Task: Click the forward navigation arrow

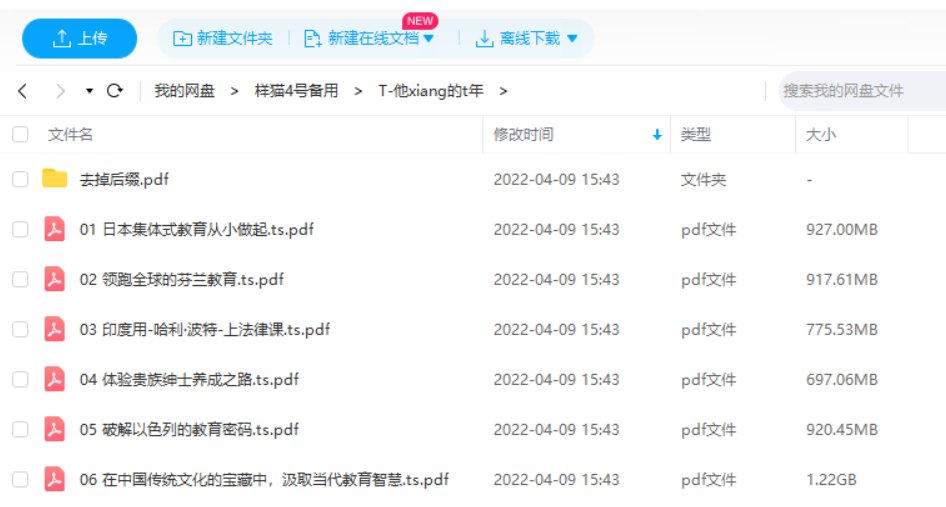Action: click(60, 91)
